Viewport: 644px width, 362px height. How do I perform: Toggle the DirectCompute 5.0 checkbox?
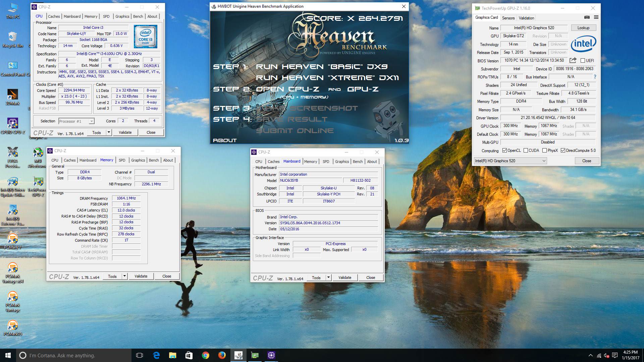coord(563,150)
